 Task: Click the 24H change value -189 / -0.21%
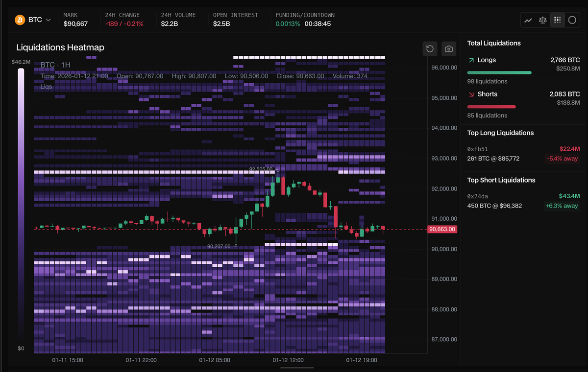click(x=124, y=23)
